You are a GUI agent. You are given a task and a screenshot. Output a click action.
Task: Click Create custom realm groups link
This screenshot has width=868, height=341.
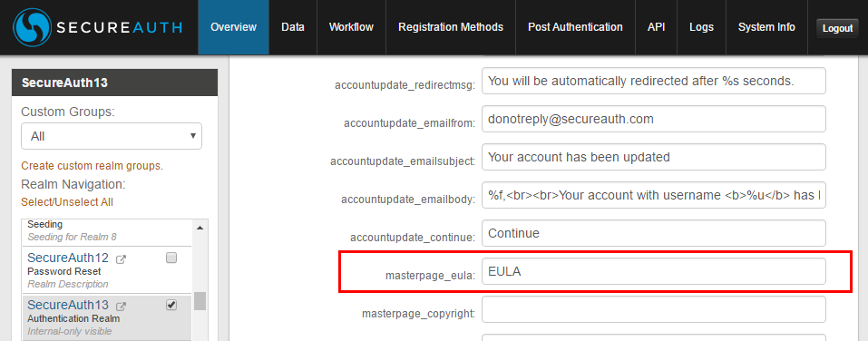pyautogui.click(x=92, y=166)
